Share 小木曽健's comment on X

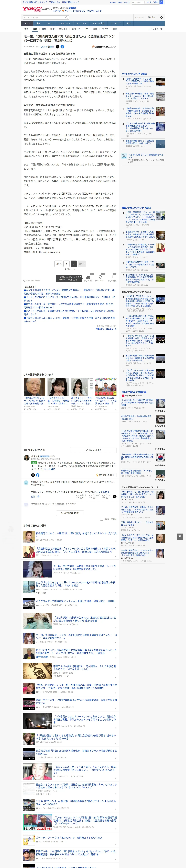tap(33, 475)
